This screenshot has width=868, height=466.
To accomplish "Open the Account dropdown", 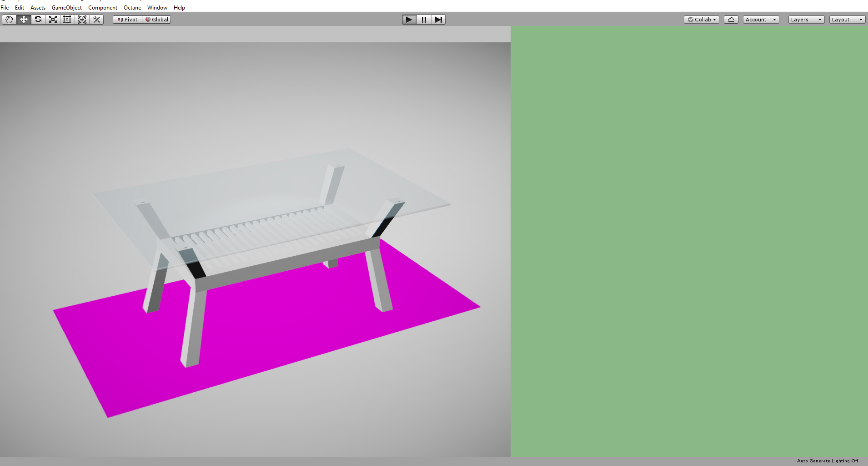I will pyautogui.click(x=761, y=20).
